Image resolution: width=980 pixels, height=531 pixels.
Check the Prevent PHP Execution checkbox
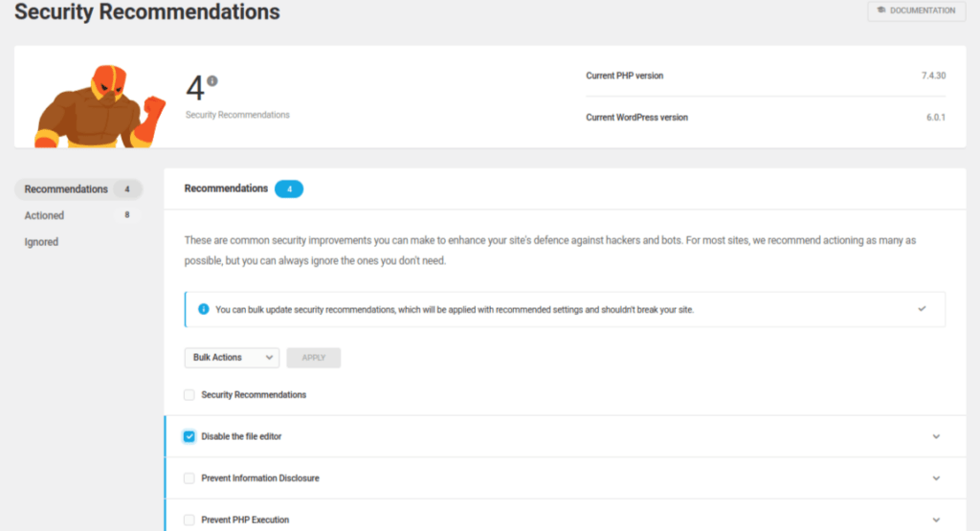[189, 520]
